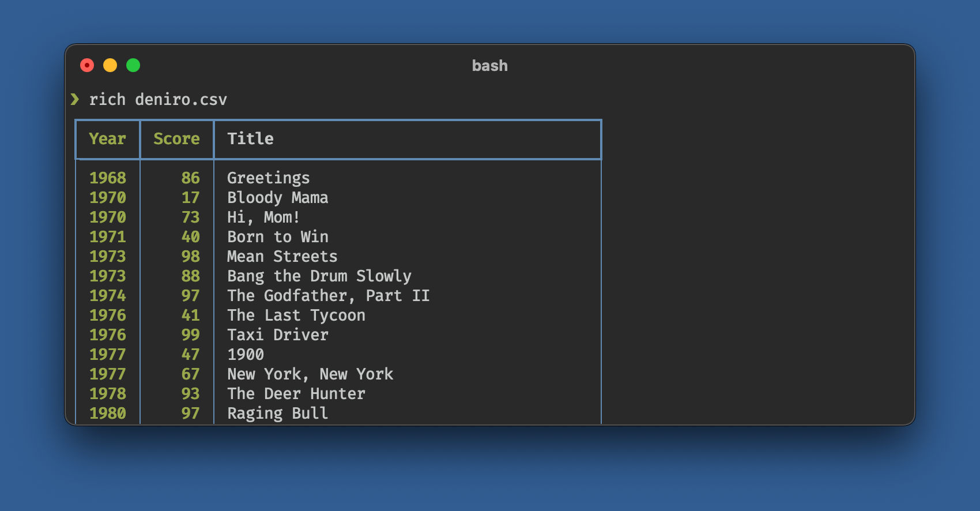This screenshot has height=511, width=980.
Task: Click the Year column header
Action: tap(107, 139)
